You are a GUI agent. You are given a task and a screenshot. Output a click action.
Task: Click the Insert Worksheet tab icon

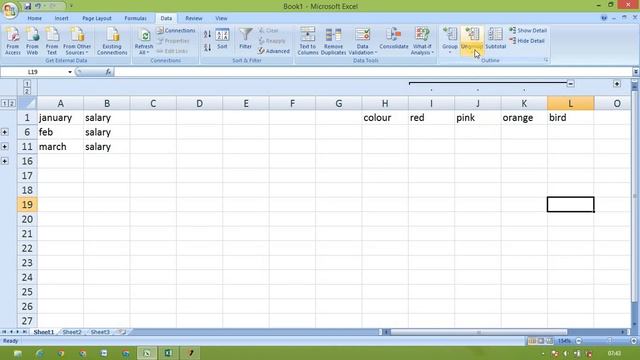tap(121, 332)
